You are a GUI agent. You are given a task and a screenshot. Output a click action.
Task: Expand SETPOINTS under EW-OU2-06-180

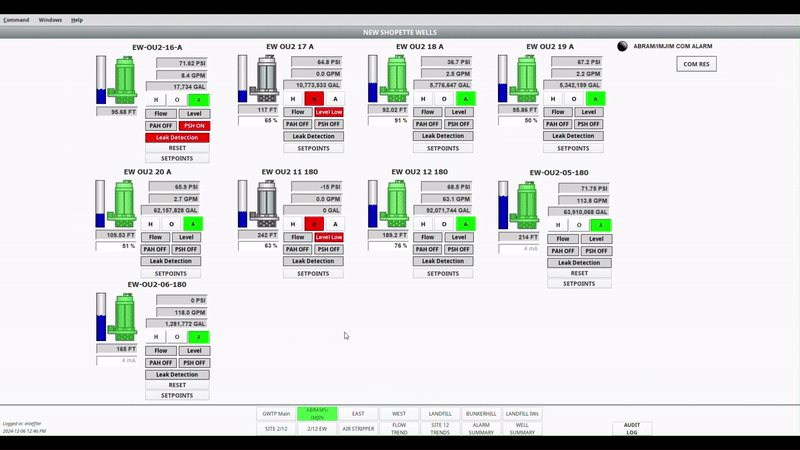pos(177,395)
